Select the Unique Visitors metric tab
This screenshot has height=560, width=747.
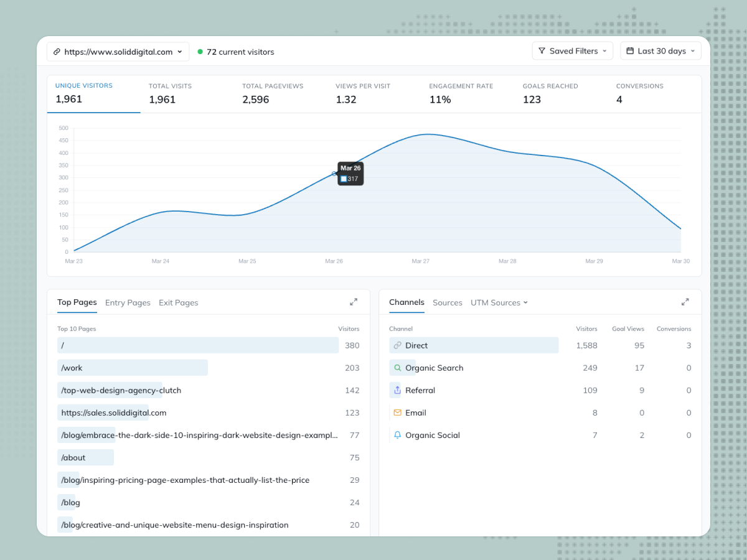pos(94,93)
